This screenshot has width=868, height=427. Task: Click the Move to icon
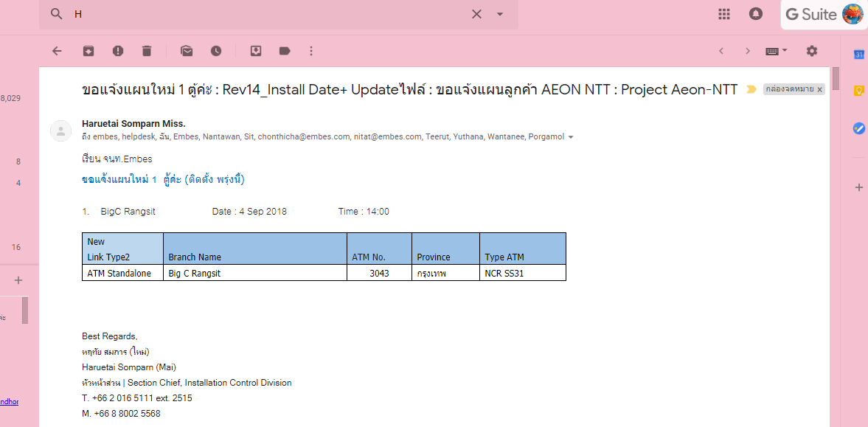(x=256, y=51)
